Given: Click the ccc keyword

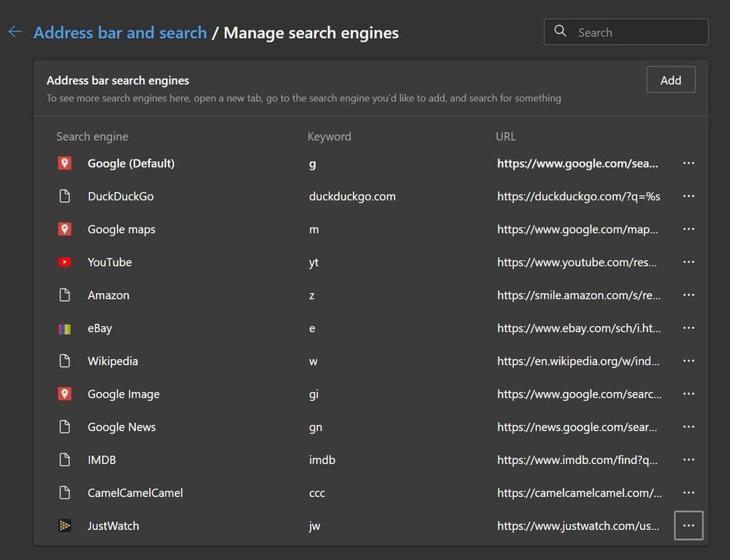Looking at the screenshot, I should pos(317,493).
